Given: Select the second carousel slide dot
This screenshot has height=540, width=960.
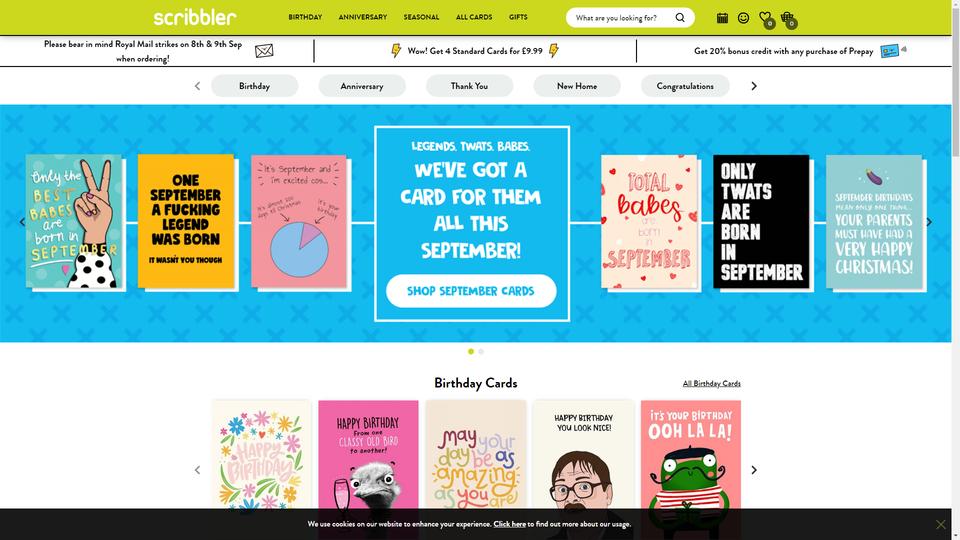Looking at the screenshot, I should click(481, 351).
